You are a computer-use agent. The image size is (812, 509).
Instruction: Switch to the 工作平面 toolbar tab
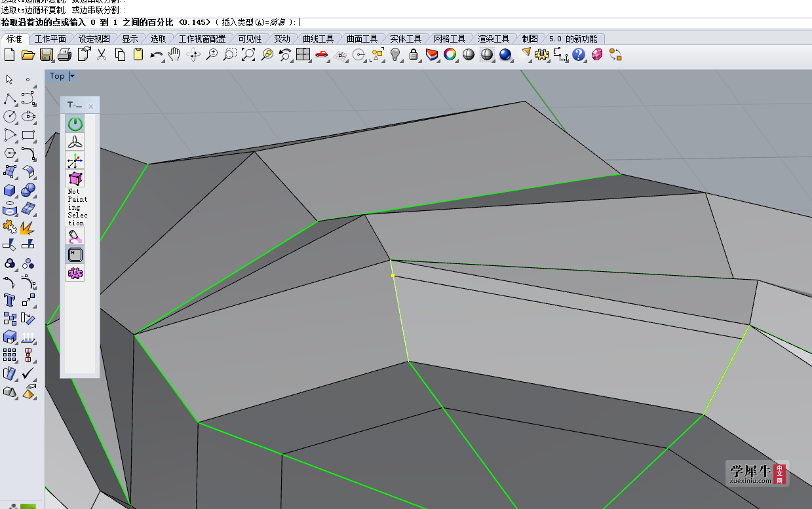[50, 39]
